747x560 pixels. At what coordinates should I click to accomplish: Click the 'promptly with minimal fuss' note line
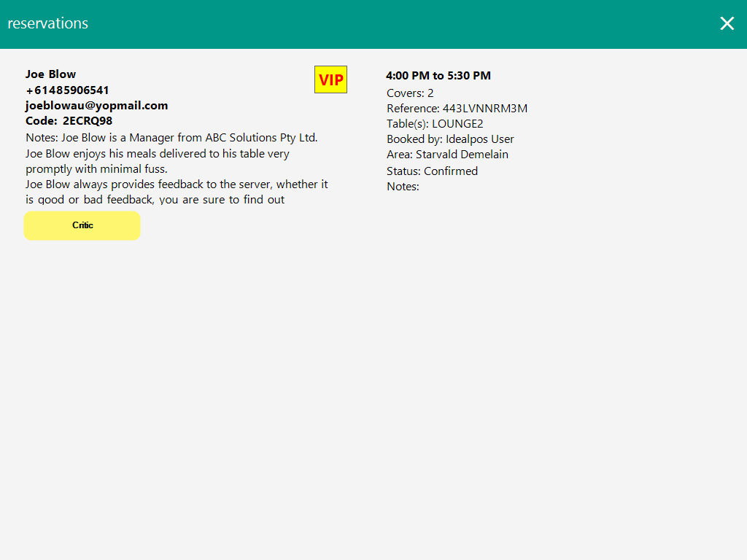click(96, 169)
